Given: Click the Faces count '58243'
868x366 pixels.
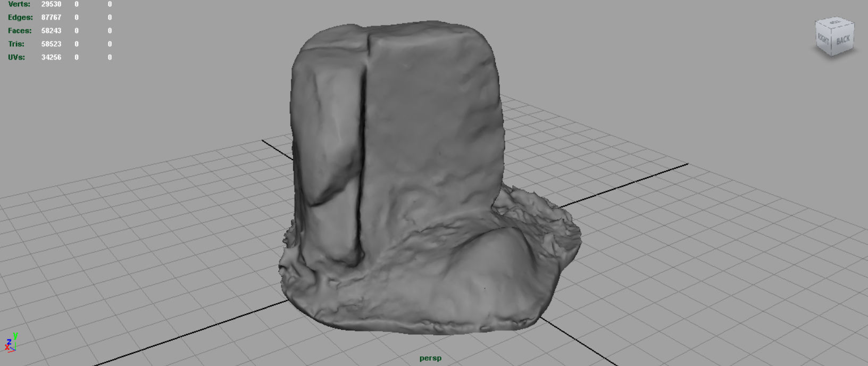Looking at the screenshot, I should 51,31.
